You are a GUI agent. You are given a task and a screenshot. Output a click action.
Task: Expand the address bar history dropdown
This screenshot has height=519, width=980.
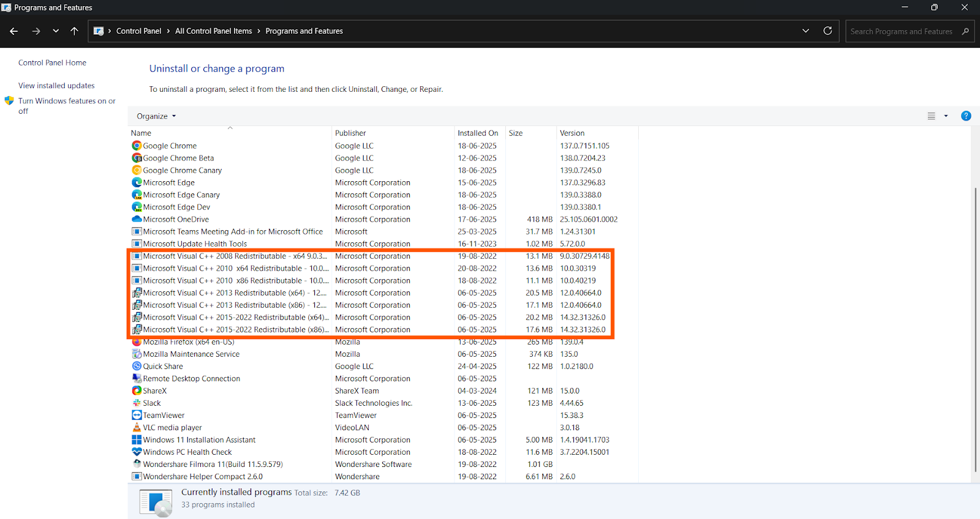(x=805, y=31)
